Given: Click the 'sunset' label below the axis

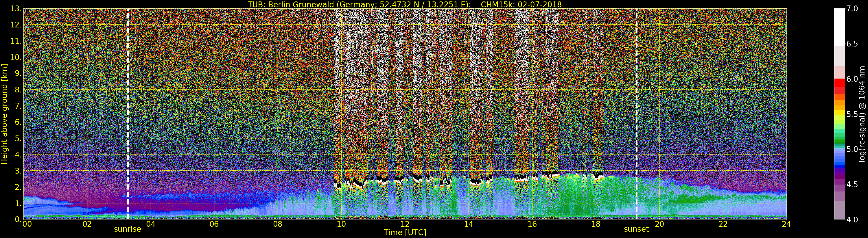Looking at the screenshot, I should (x=636, y=229).
